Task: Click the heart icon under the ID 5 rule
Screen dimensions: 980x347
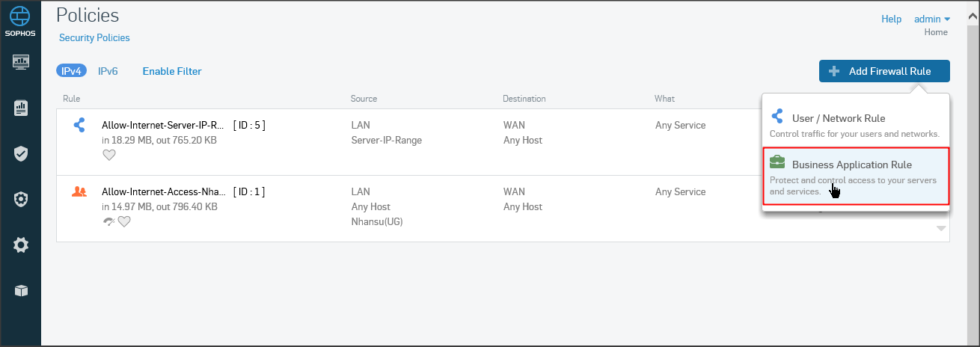Action: click(x=109, y=155)
